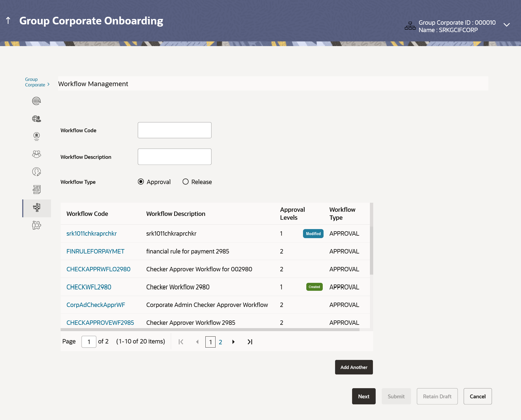Open workflow CHECKAPPRWFLO2980 link
Image resolution: width=521 pixels, height=420 pixels.
(x=98, y=269)
